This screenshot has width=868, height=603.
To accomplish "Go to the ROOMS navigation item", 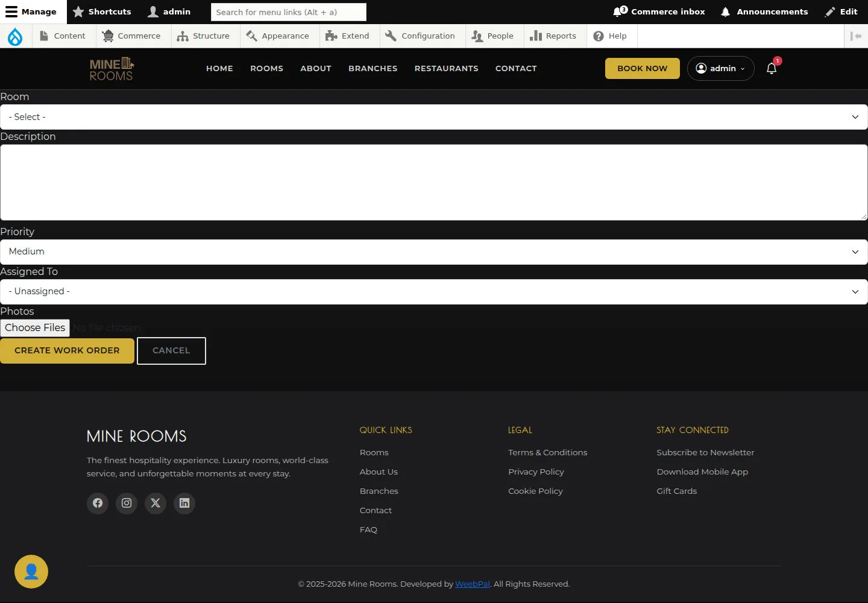I will (x=266, y=68).
